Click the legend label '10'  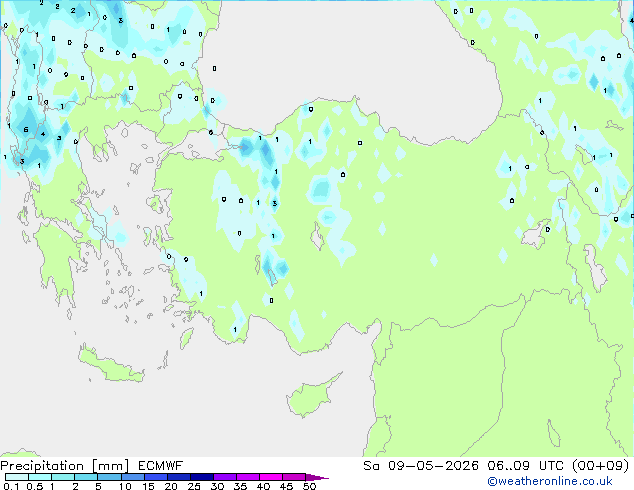[x=125, y=486]
